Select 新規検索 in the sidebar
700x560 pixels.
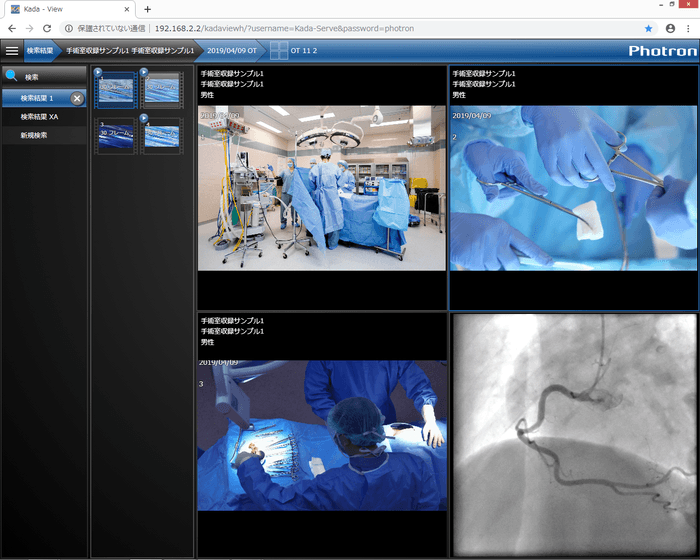click(x=34, y=134)
